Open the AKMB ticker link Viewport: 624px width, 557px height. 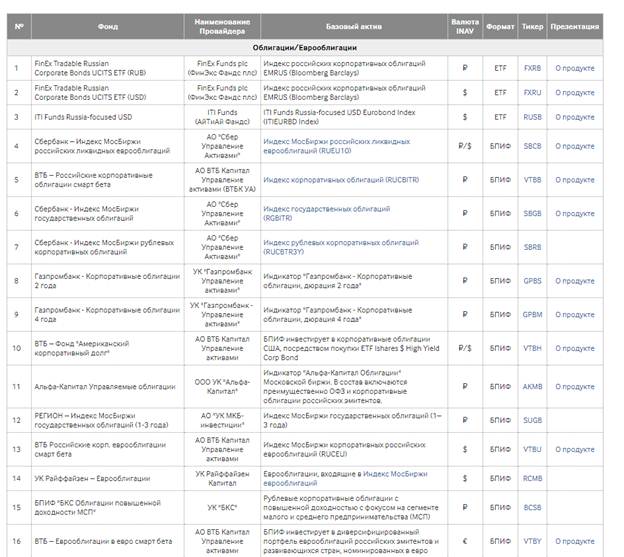point(532,386)
